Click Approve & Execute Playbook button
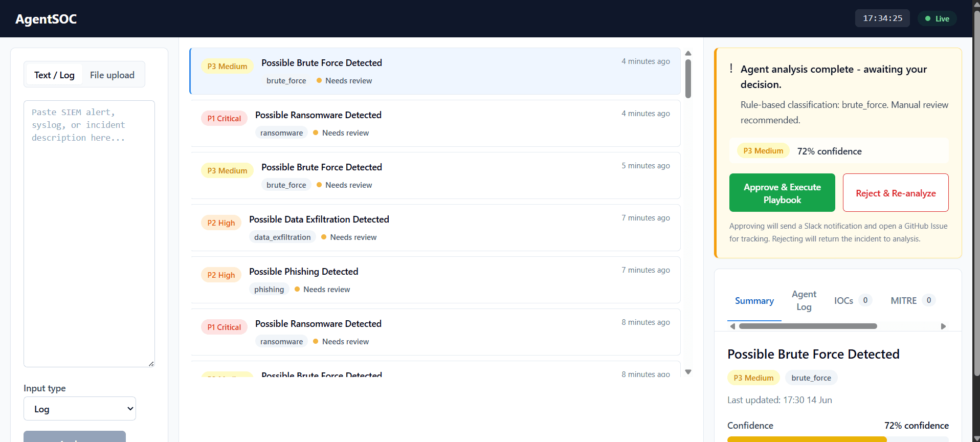Viewport: 980px width, 442px height. point(782,193)
